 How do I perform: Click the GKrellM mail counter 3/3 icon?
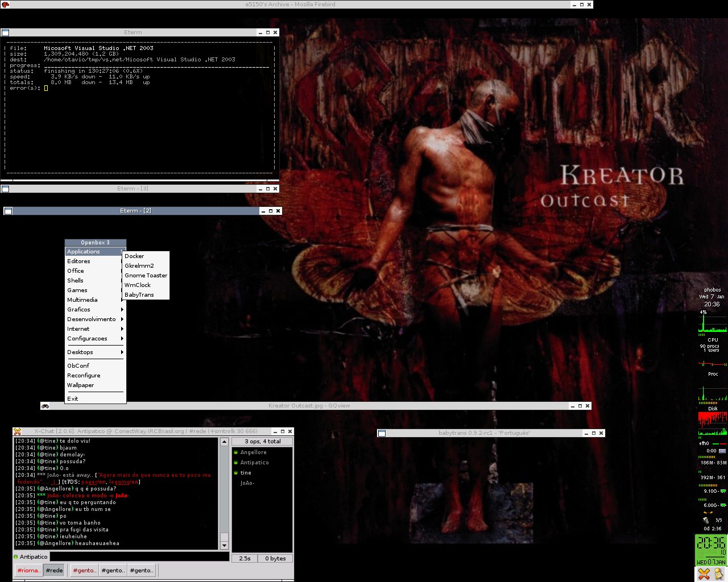pos(706,520)
